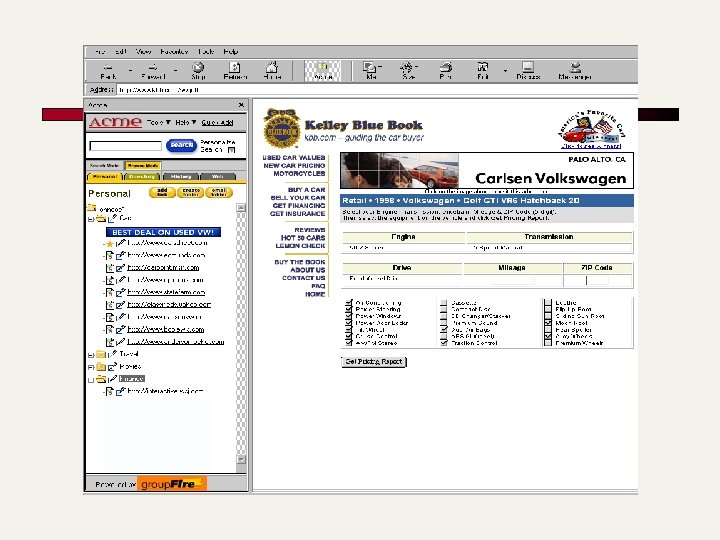Viewport: 720px width, 540px height.
Task: Open the Edit toolbar dropdown arrow
Action: coord(505,71)
